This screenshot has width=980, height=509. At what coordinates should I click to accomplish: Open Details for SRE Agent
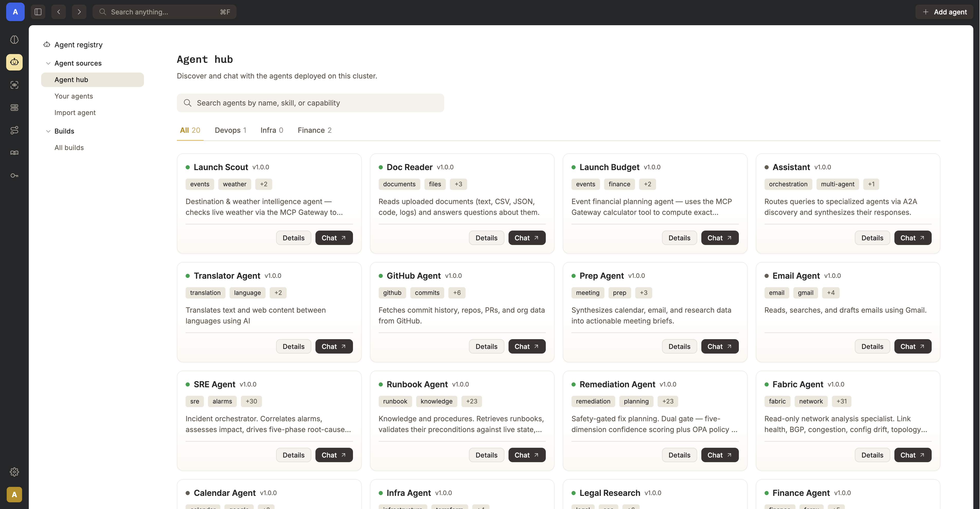(x=293, y=455)
